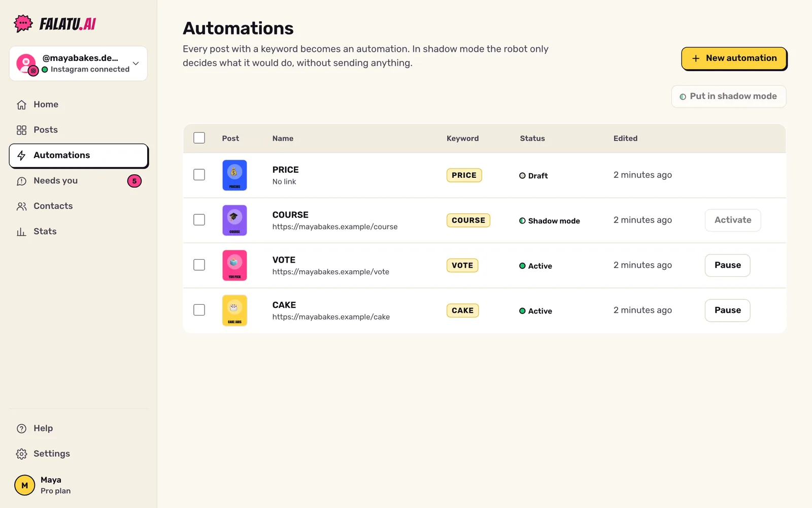812x508 pixels.
Task: Open Stats from the sidebar
Action: (x=79, y=231)
